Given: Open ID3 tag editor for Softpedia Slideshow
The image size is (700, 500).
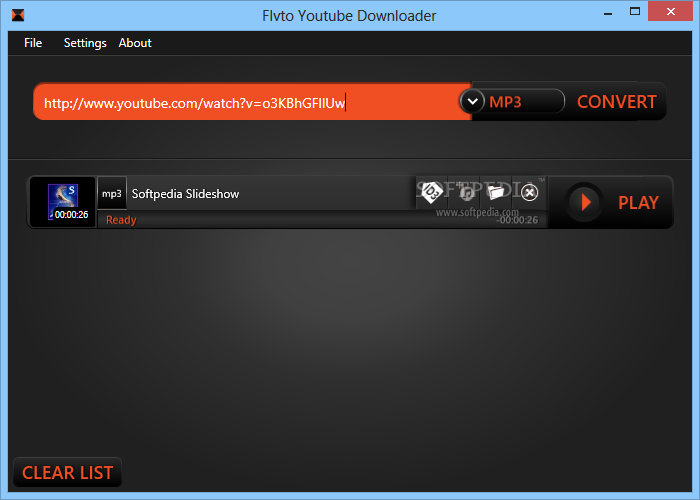Looking at the screenshot, I should (432, 192).
